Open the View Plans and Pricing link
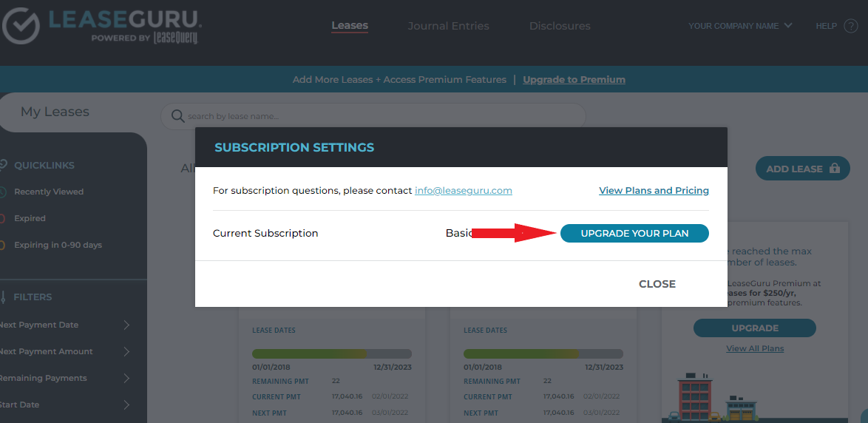 tap(654, 190)
